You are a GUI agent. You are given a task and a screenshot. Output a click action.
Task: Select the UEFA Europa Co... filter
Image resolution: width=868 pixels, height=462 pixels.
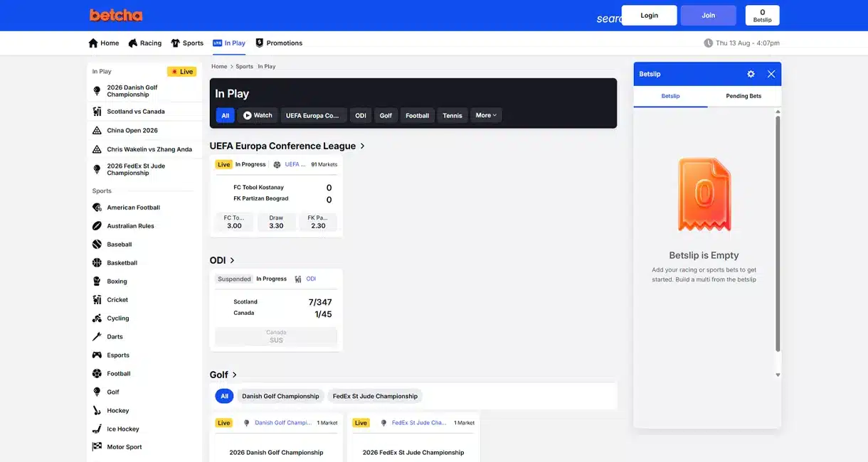tap(313, 115)
